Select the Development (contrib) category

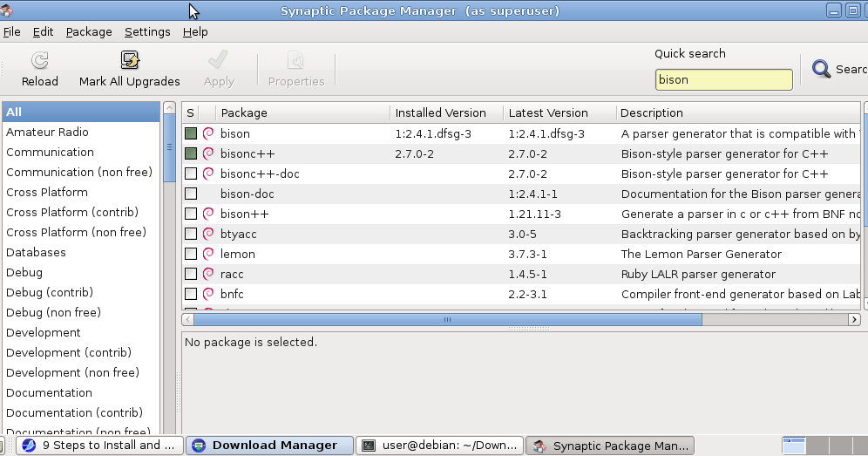tap(81, 352)
